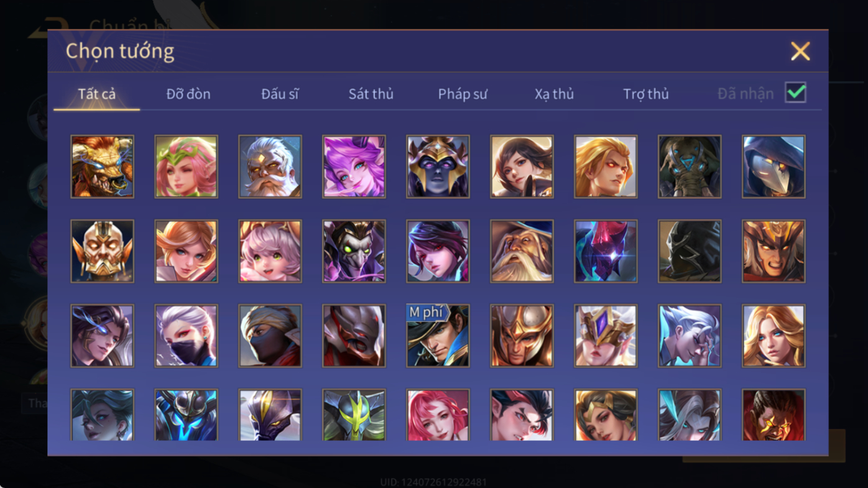868x488 pixels.
Task: Switch to the Pháp sư tab
Action: [463, 94]
